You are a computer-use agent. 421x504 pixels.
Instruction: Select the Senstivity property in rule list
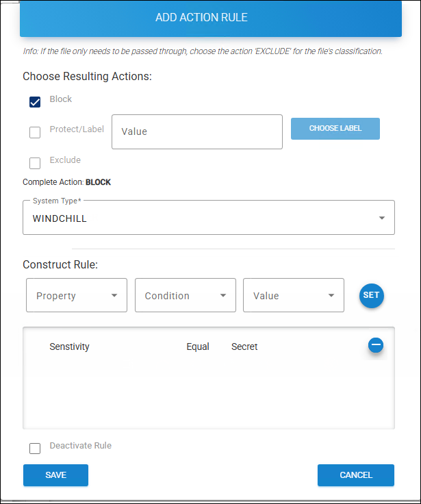tap(69, 347)
